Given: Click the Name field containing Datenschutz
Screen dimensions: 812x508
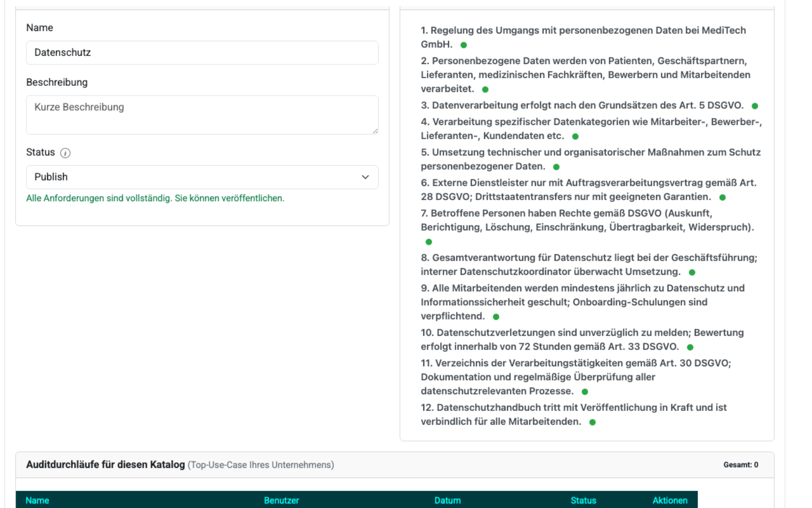Looking at the screenshot, I should (x=202, y=53).
